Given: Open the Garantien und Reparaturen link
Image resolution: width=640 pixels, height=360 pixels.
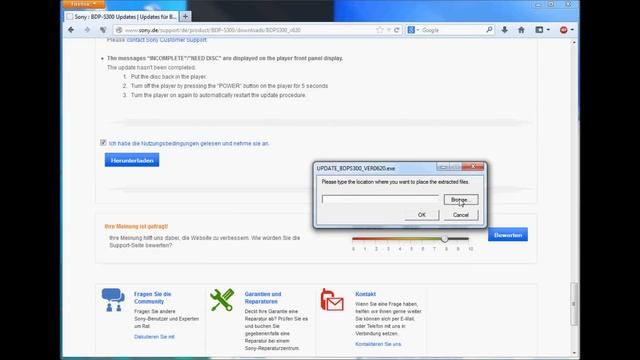Looking at the screenshot, I should [263, 298].
